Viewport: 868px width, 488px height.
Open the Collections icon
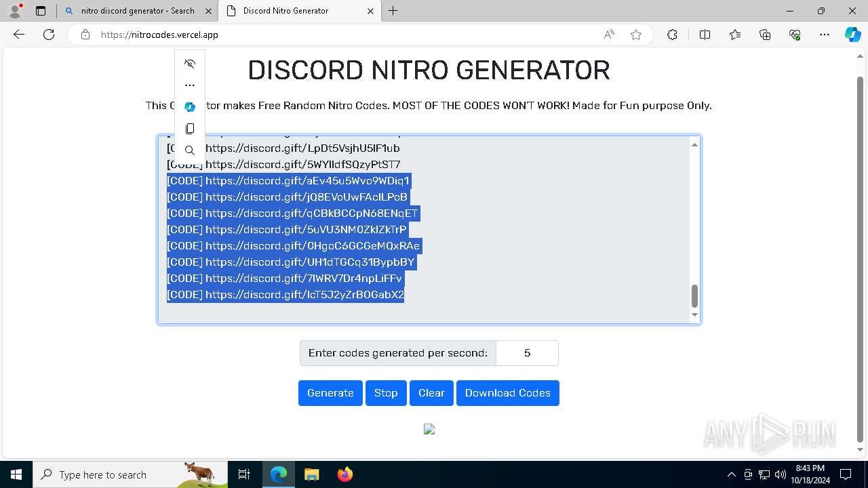click(765, 35)
